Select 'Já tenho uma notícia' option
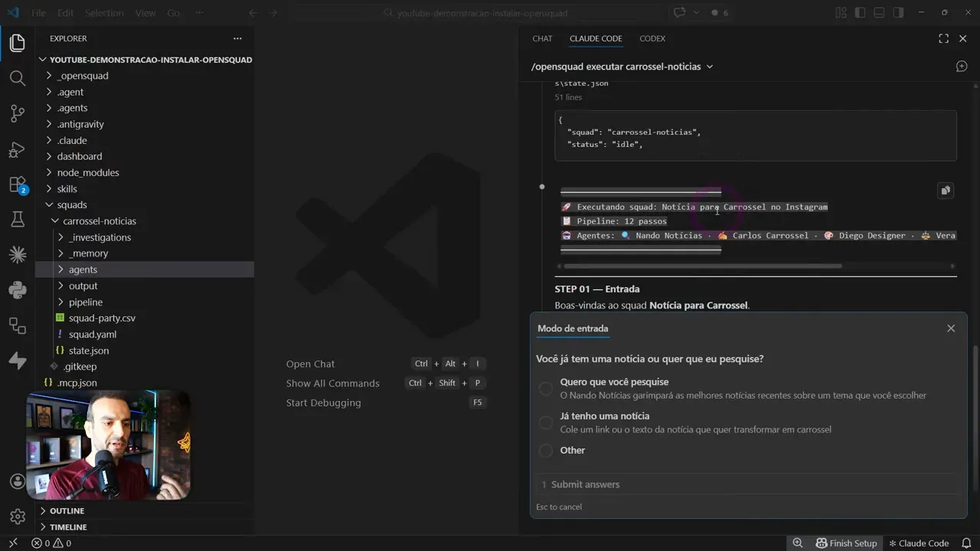 tap(546, 422)
